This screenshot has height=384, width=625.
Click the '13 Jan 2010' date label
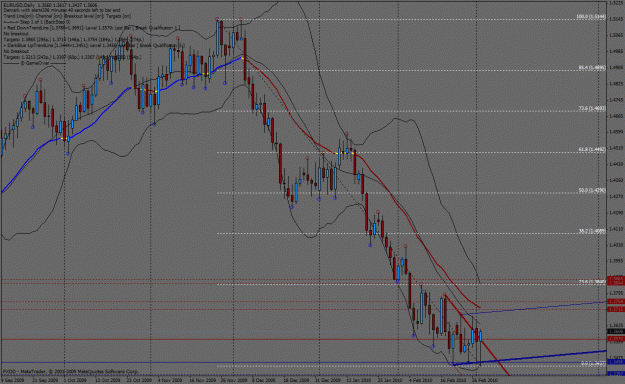(x=358, y=380)
